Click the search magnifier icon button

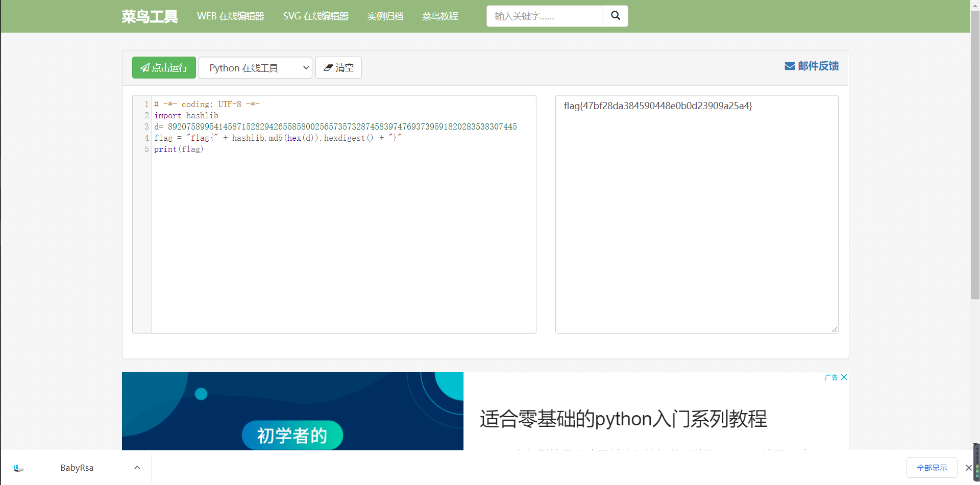point(616,16)
